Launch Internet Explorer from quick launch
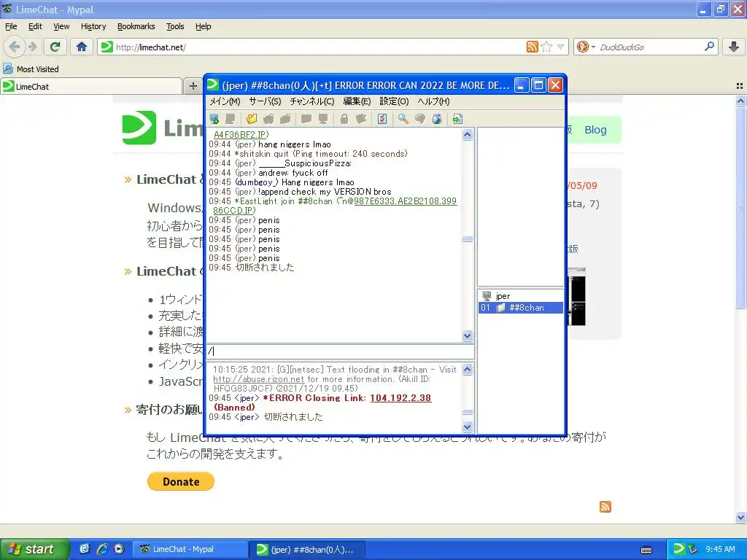747x560 pixels. 102,549
